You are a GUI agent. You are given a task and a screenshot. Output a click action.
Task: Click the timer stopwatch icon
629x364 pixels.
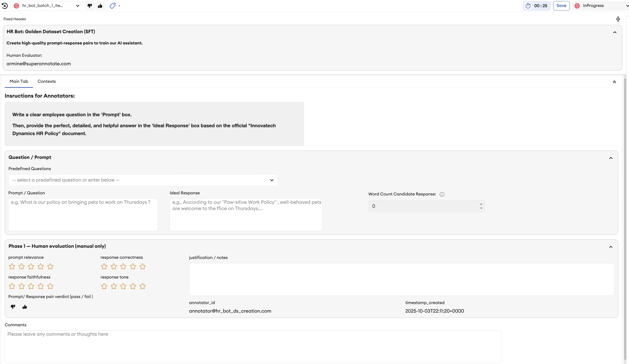(x=528, y=6)
